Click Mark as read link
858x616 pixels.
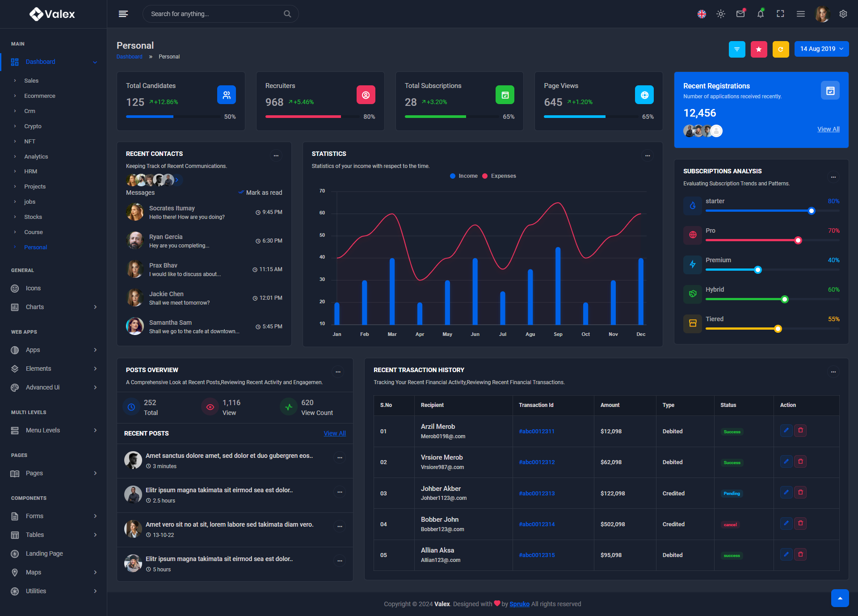coord(264,193)
